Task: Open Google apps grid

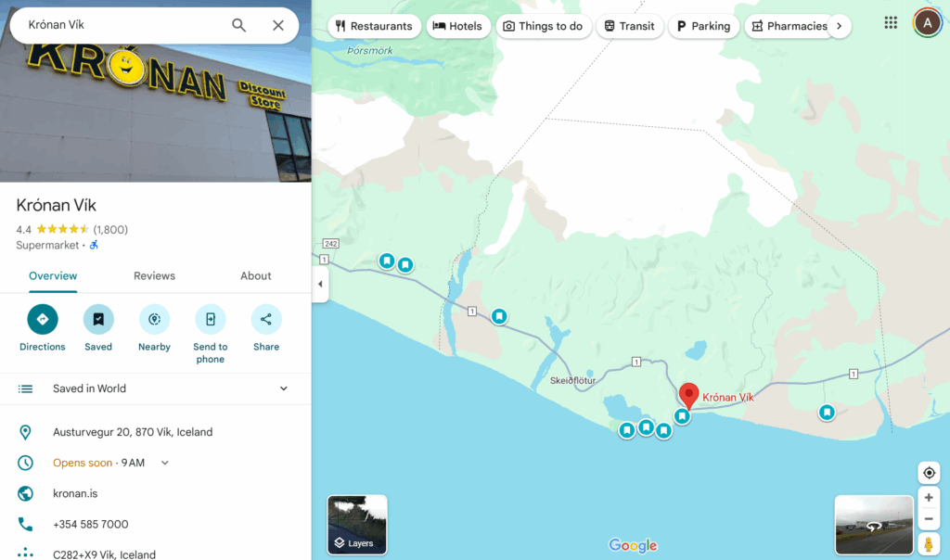Action: pyautogui.click(x=891, y=23)
